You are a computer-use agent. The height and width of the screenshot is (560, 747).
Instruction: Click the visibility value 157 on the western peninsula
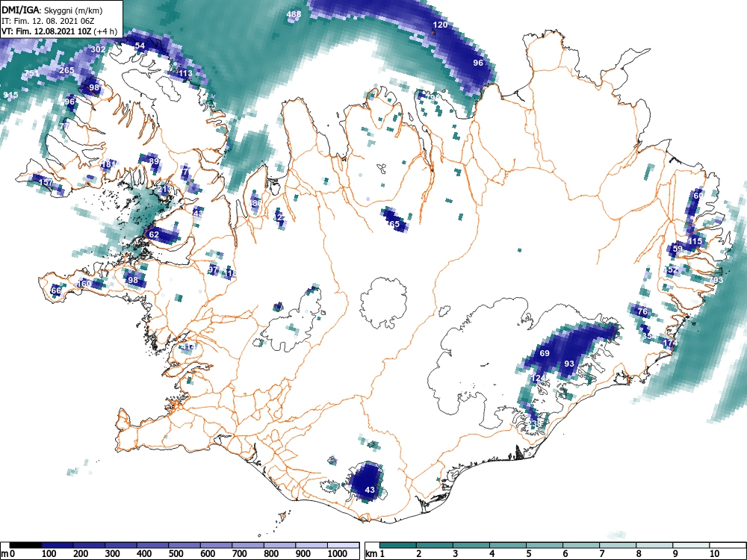46,182
